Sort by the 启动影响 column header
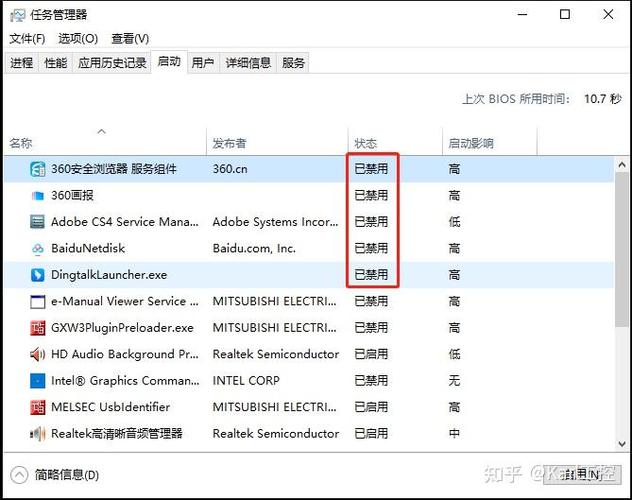This screenshot has width=632, height=500. coord(490,143)
